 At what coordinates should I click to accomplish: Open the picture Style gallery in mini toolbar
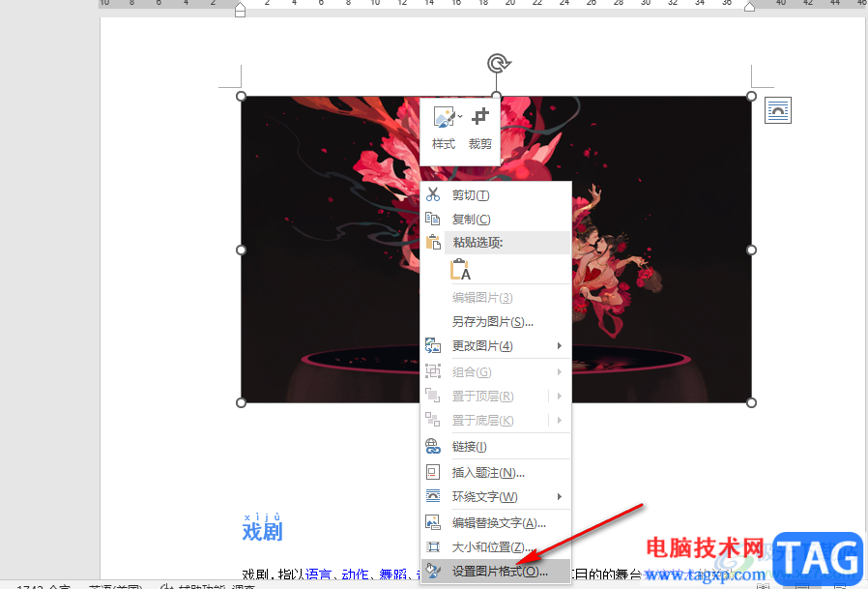tap(444, 128)
